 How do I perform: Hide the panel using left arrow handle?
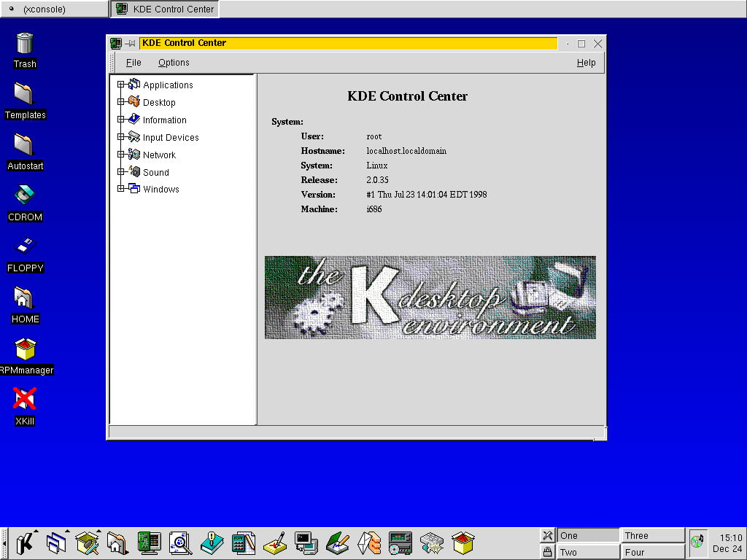[x=4, y=543]
